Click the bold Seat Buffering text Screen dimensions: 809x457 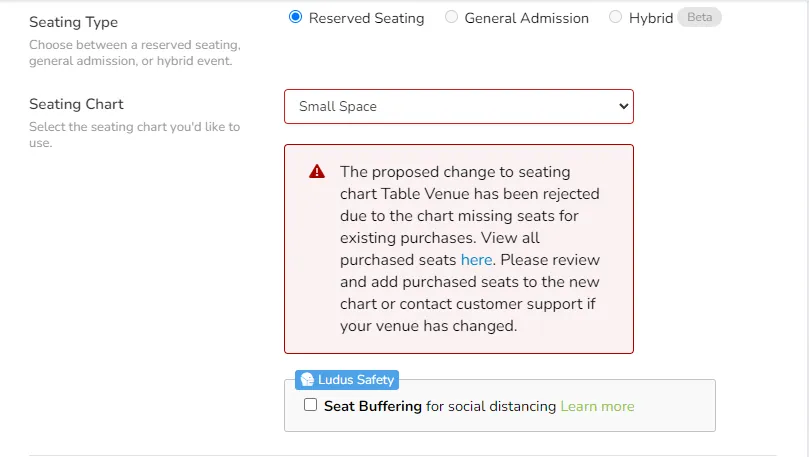[373, 406]
